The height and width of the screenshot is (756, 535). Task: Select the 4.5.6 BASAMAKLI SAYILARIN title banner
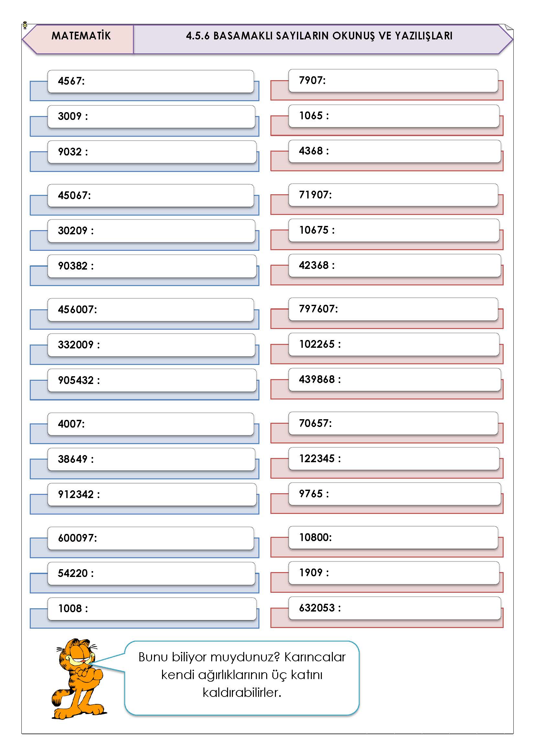coord(323,39)
